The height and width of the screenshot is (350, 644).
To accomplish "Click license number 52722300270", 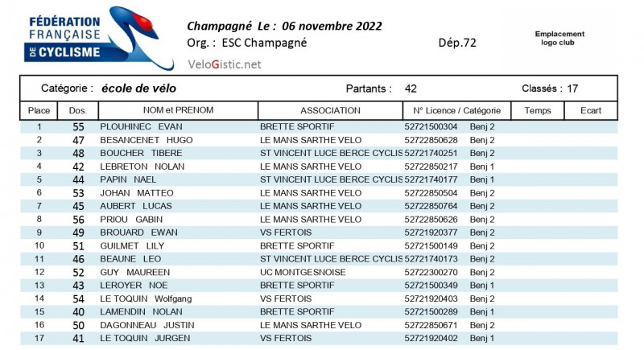I will 431,272.
